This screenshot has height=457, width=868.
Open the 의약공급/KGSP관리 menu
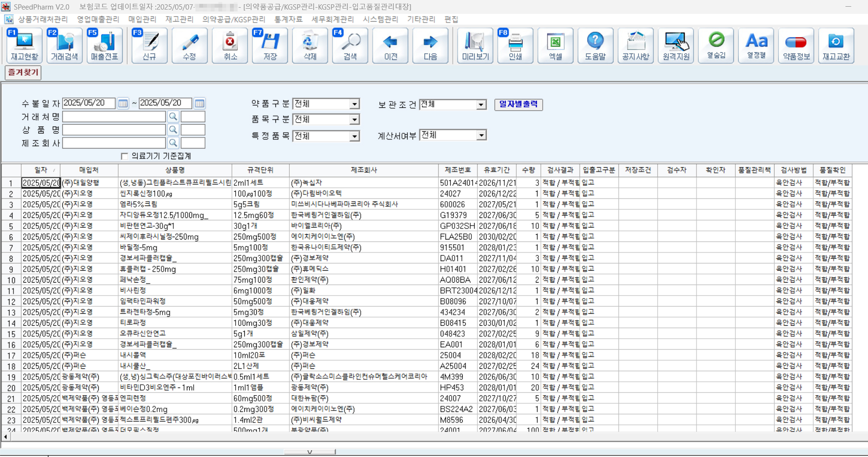click(x=234, y=19)
